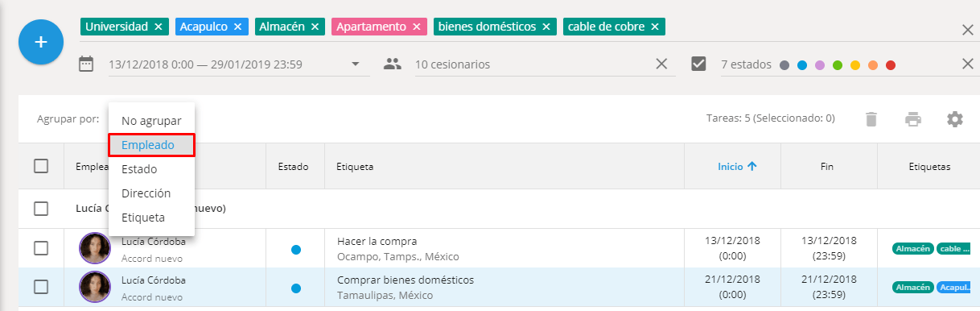Click status dot in Hacer la compra row

click(x=295, y=250)
